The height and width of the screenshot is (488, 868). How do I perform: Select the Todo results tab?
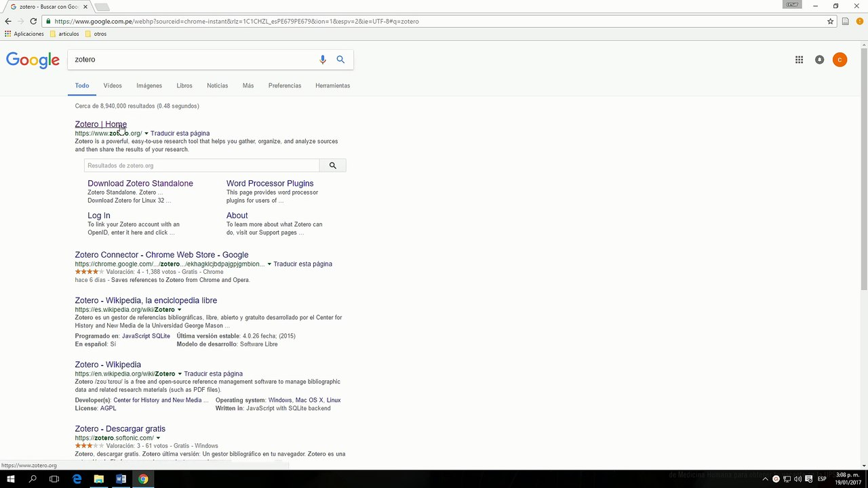(82, 85)
